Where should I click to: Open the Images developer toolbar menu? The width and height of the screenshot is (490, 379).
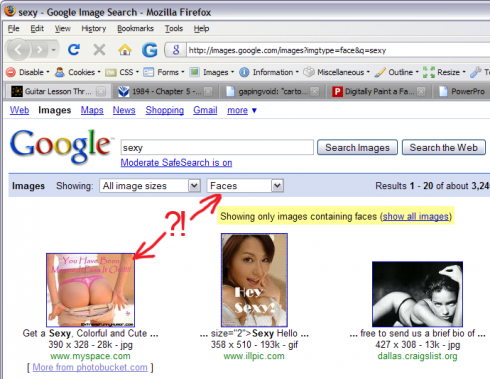(212, 72)
